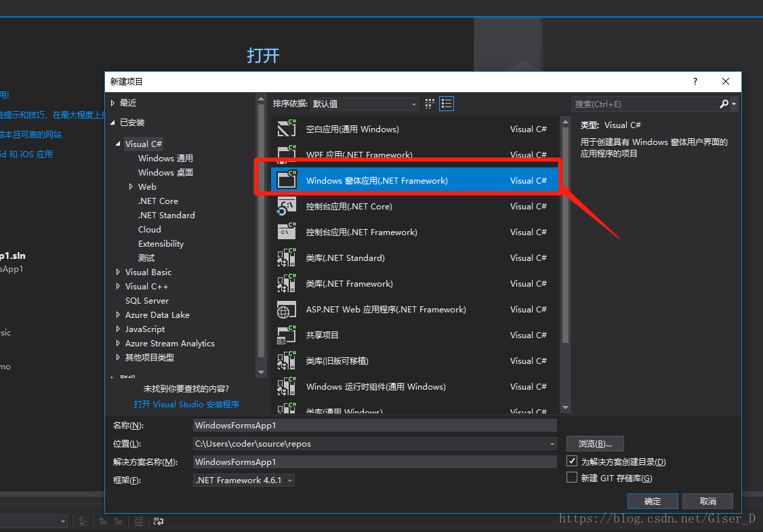Click the search magnifier icon
This screenshot has width=763, height=532.
coord(724,104)
